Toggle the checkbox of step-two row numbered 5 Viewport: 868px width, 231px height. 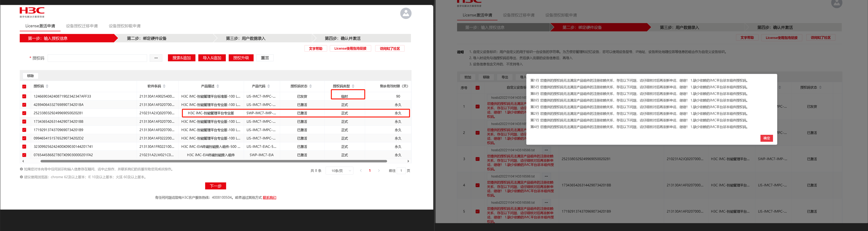click(x=477, y=211)
